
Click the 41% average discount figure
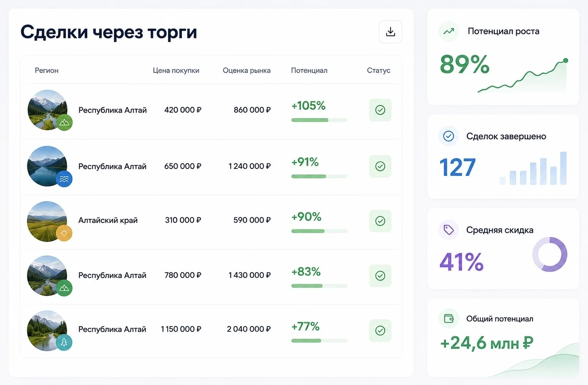(462, 262)
